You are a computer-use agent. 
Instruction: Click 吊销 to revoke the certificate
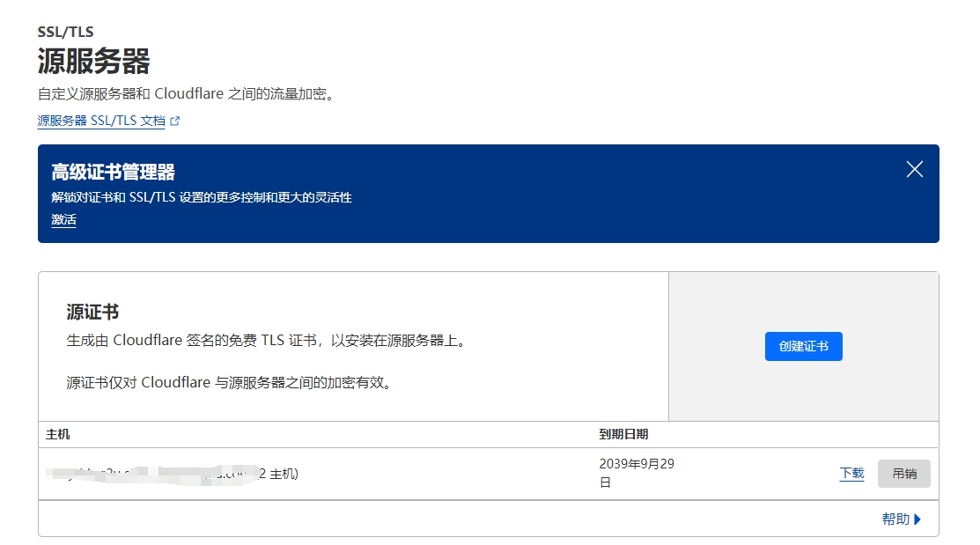[903, 474]
